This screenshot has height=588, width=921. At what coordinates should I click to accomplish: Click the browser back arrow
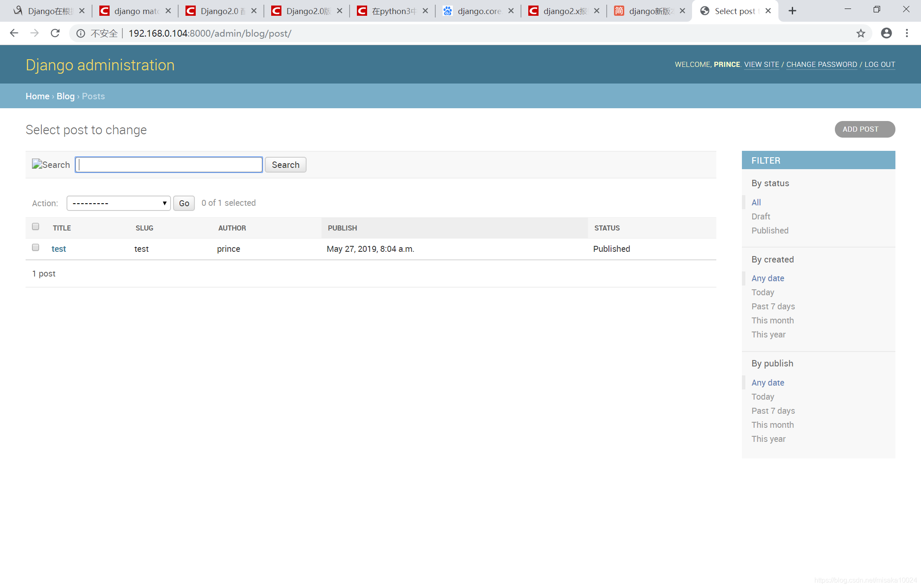click(x=14, y=33)
